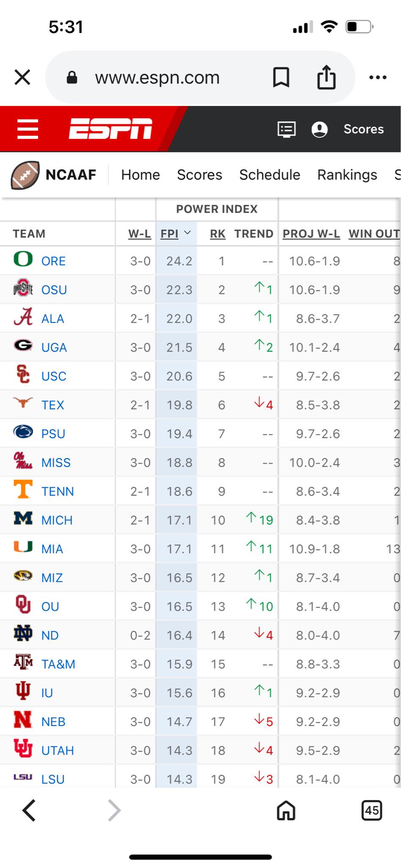
Task: Switch to the Rankings tab
Action: click(x=347, y=175)
